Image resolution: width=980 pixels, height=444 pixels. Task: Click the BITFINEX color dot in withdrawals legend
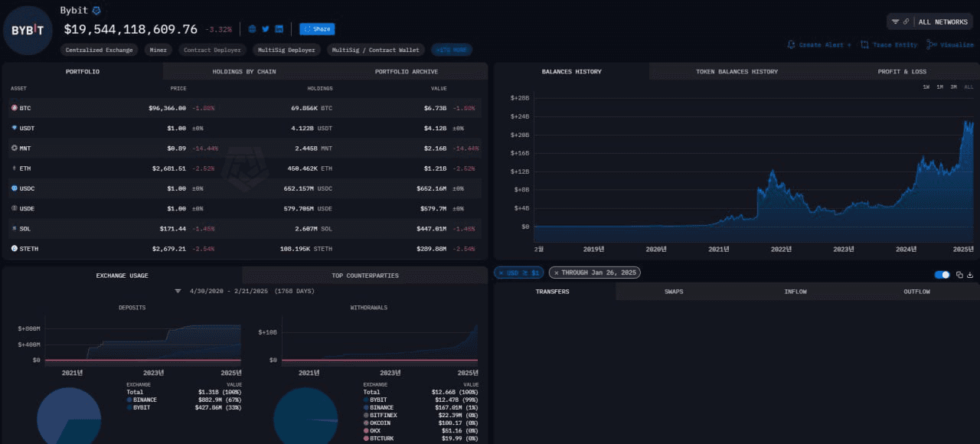coord(366,415)
